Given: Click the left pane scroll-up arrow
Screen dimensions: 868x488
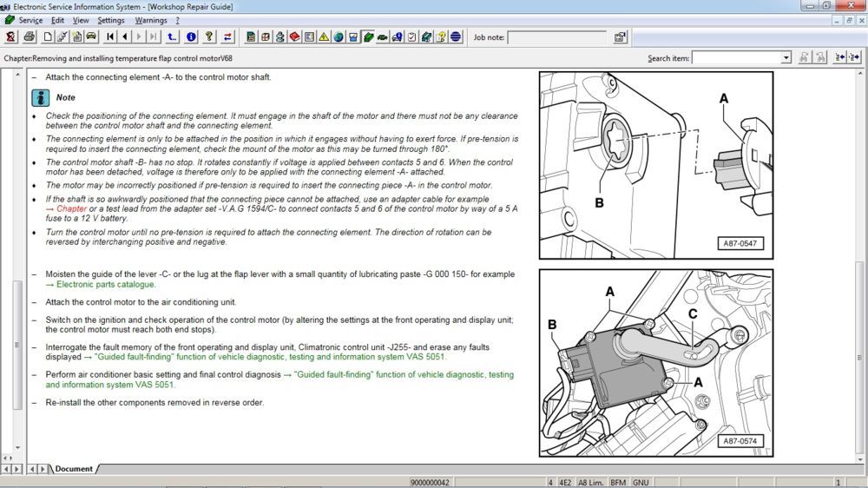Looking at the screenshot, I should click(x=17, y=74).
